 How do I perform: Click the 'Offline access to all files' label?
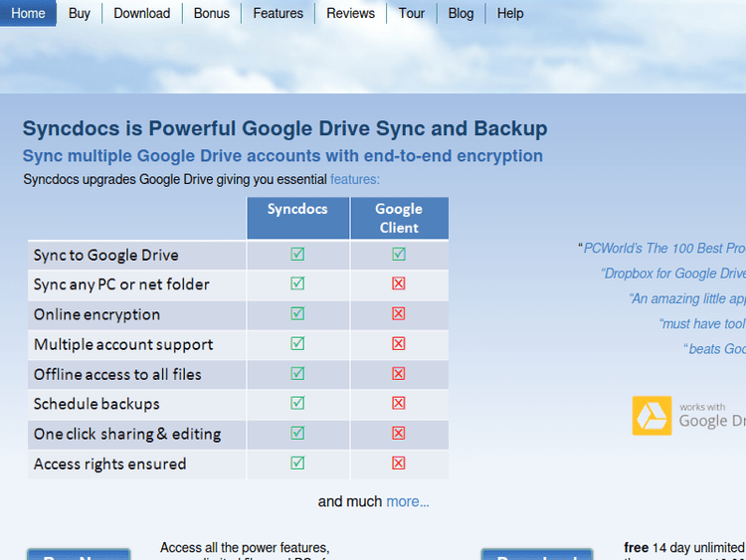click(117, 374)
